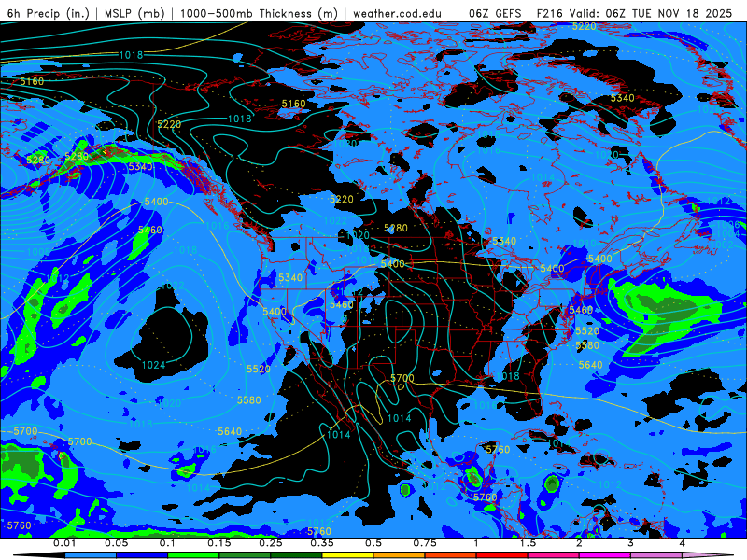The image size is (747, 560).
Task: Click the 1024 high pressure label over Pacific
Action: (x=153, y=365)
